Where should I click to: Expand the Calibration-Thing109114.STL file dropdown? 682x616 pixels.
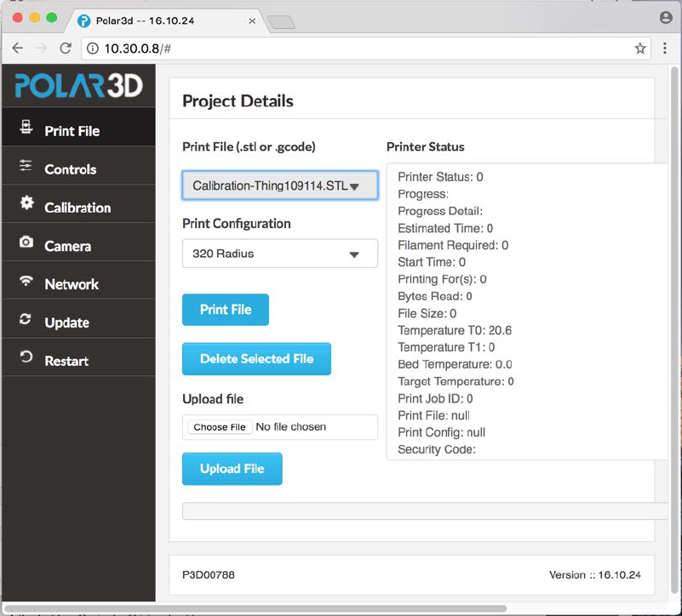pyautogui.click(x=280, y=185)
